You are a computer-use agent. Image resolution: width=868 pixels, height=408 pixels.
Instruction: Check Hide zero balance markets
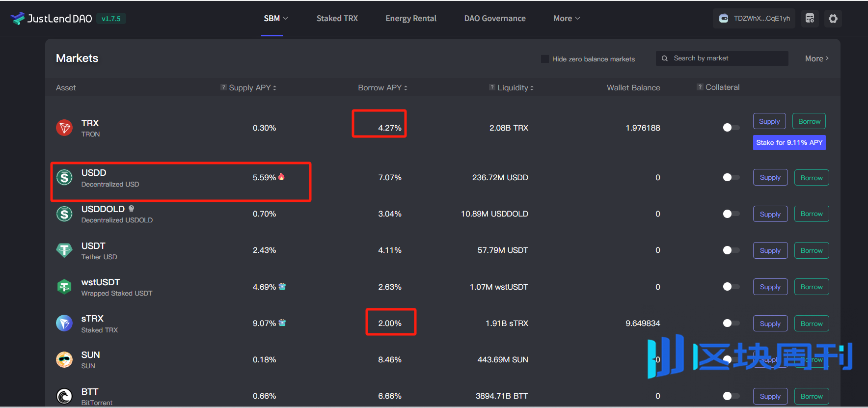pyautogui.click(x=545, y=59)
